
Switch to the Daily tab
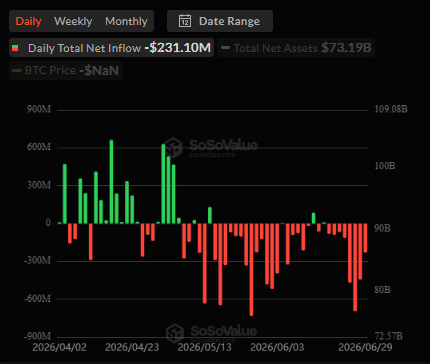click(x=28, y=21)
